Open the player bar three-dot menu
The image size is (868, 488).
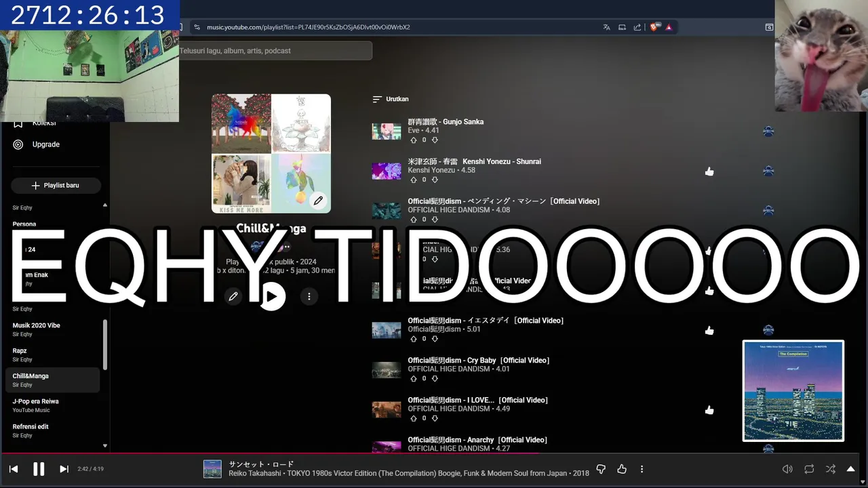pyautogui.click(x=642, y=469)
